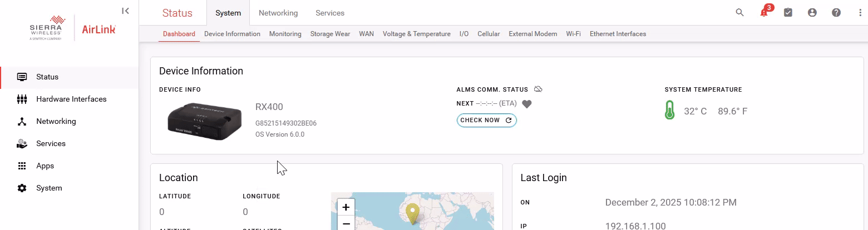Image resolution: width=868 pixels, height=230 pixels.
Task: Select Hardware Interfaces in the sidebar
Action: coord(71,99)
